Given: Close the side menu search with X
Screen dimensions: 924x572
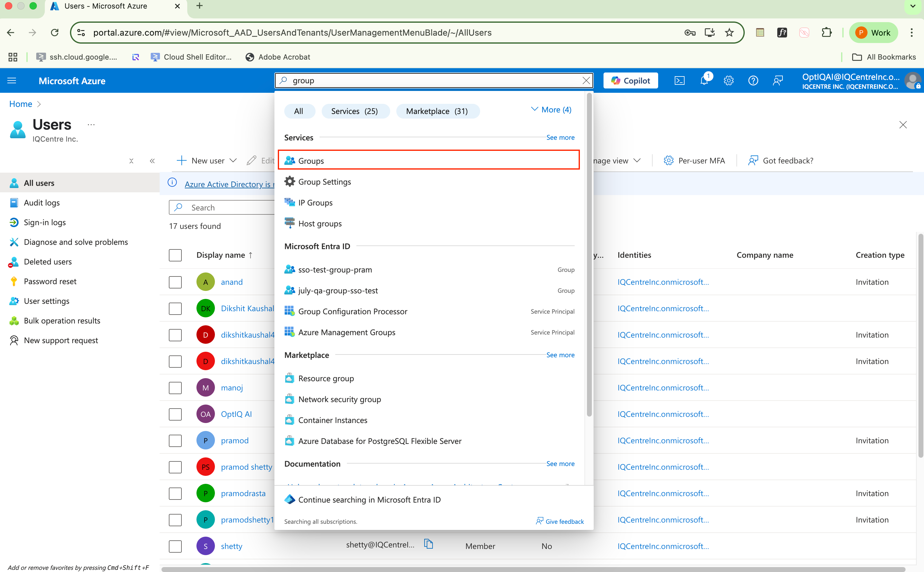Looking at the screenshot, I should coord(131,161).
